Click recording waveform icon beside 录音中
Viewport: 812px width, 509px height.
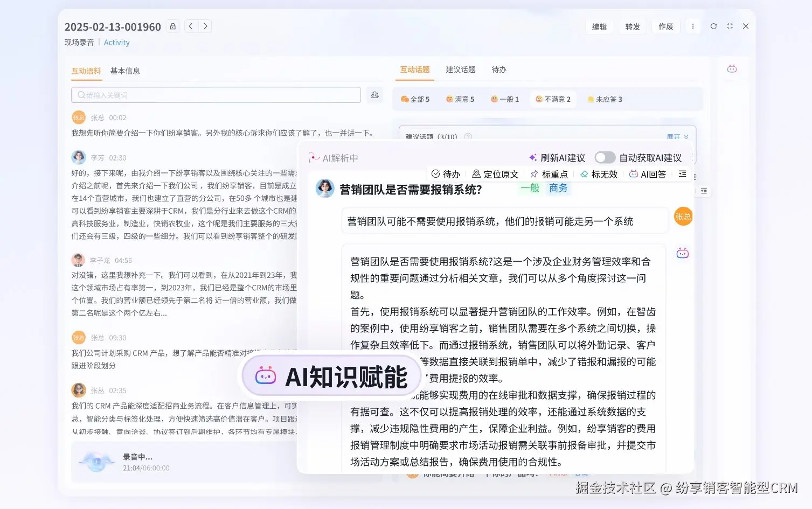coord(96,462)
